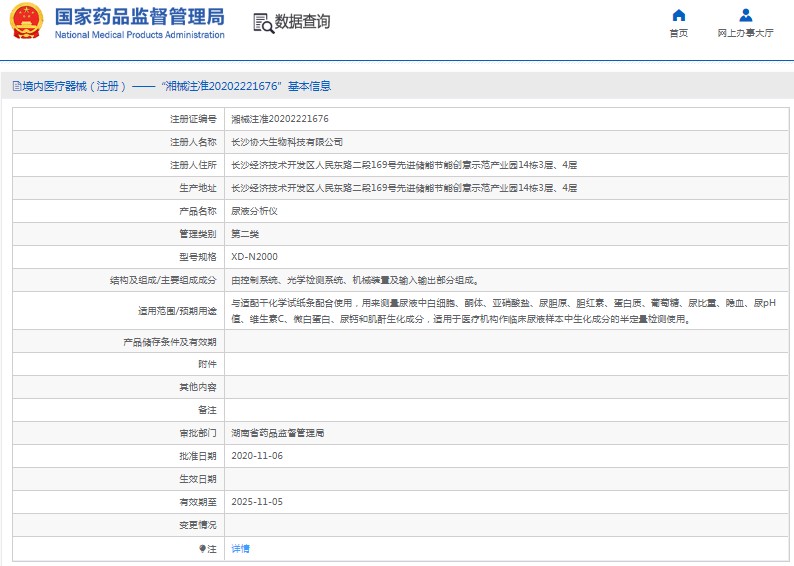Click the 备注 label

click(x=207, y=410)
